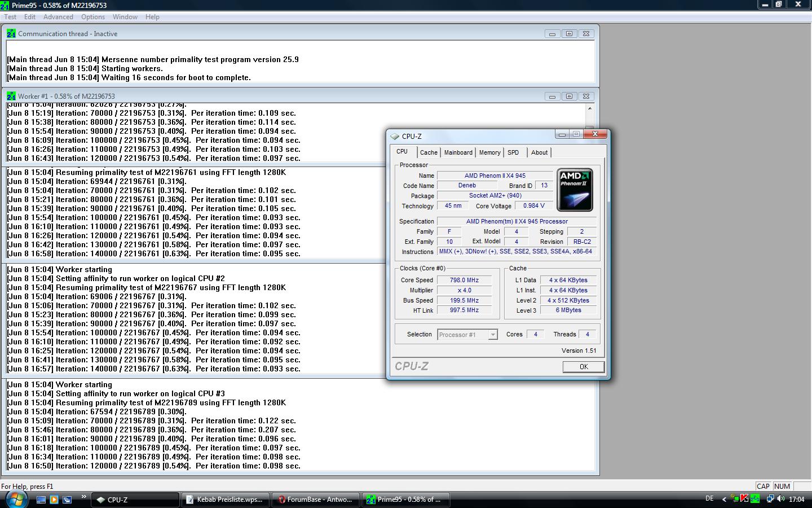Open the Advanced menu in Prime95
Screen dimensions: 812x508
(x=58, y=17)
